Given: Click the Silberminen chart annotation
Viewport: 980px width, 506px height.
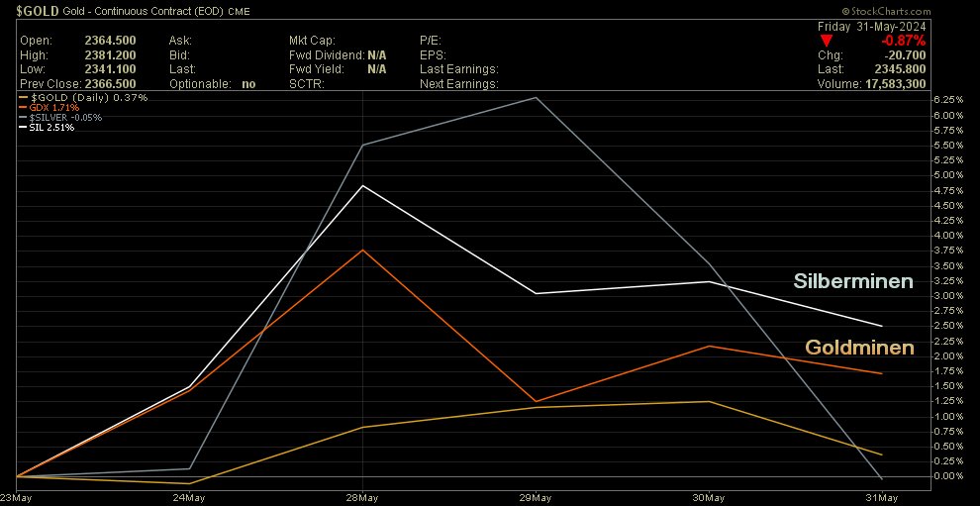Looking at the screenshot, I should [x=853, y=282].
